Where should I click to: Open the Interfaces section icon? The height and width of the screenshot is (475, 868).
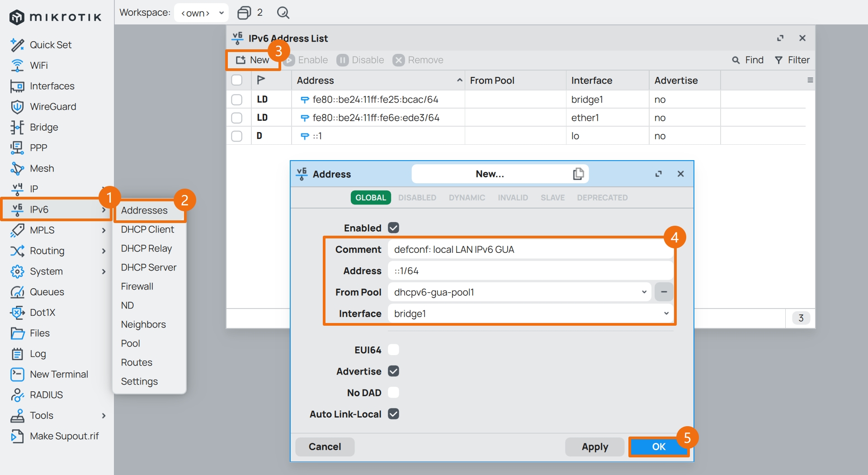pos(17,86)
